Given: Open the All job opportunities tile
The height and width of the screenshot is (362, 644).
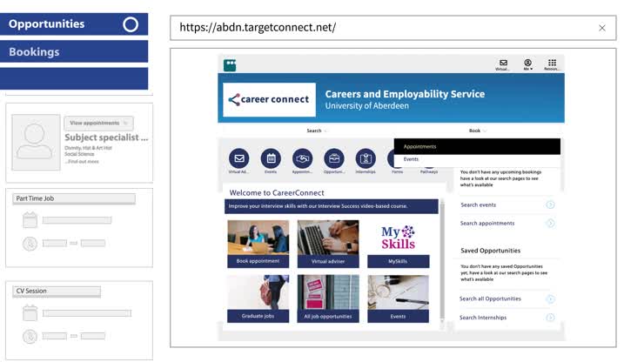Looking at the screenshot, I should (x=328, y=298).
